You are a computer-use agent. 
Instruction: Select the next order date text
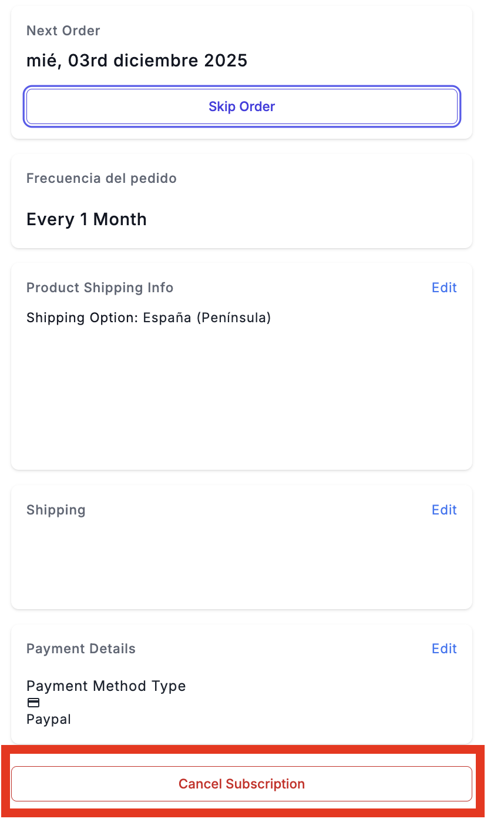tap(137, 61)
